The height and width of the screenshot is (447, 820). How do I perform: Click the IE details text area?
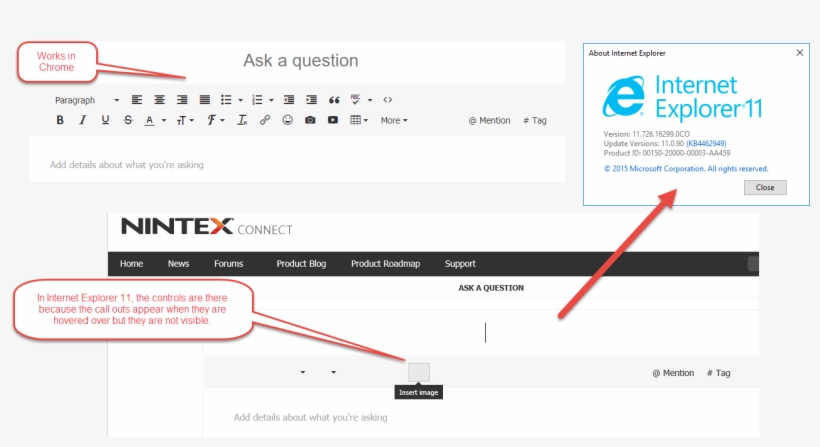(481, 413)
